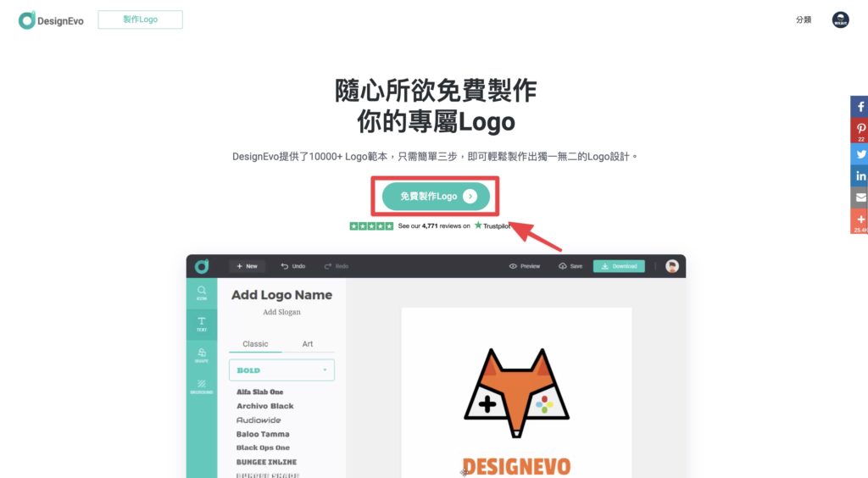The width and height of the screenshot is (868, 478).
Task: Share page via Pinterest icon
Action: click(860, 130)
